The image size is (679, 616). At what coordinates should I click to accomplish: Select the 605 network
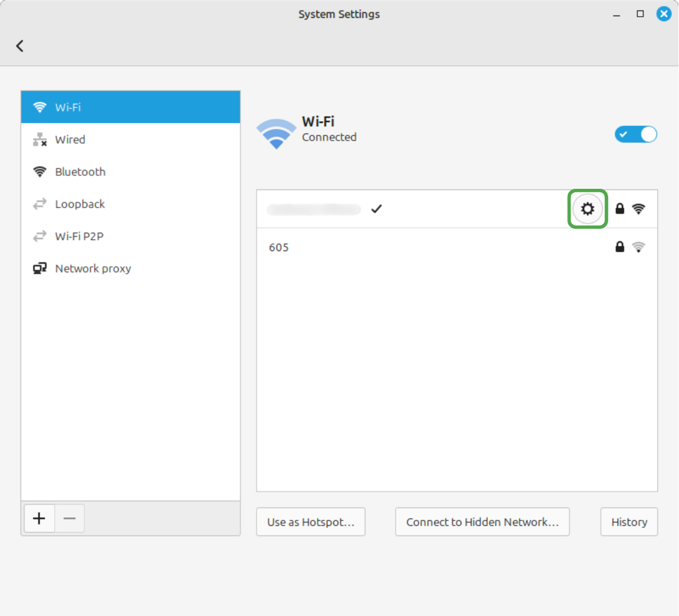click(x=457, y=247)
